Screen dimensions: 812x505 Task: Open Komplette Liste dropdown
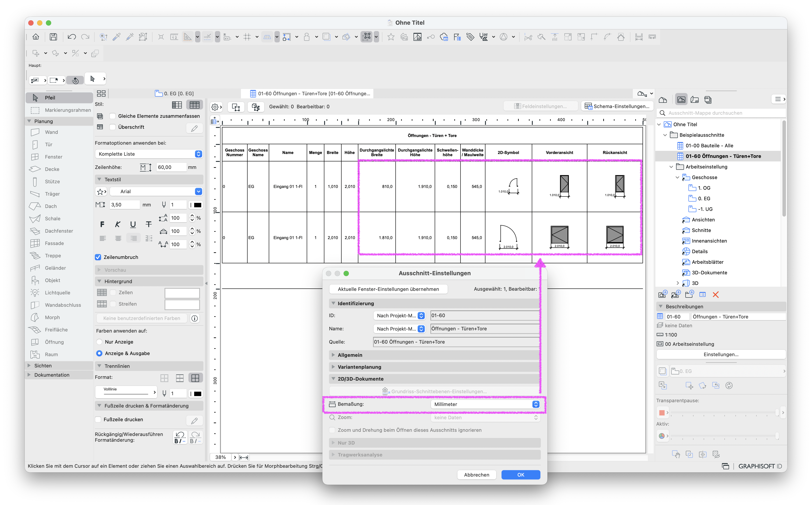coord(149,154)
